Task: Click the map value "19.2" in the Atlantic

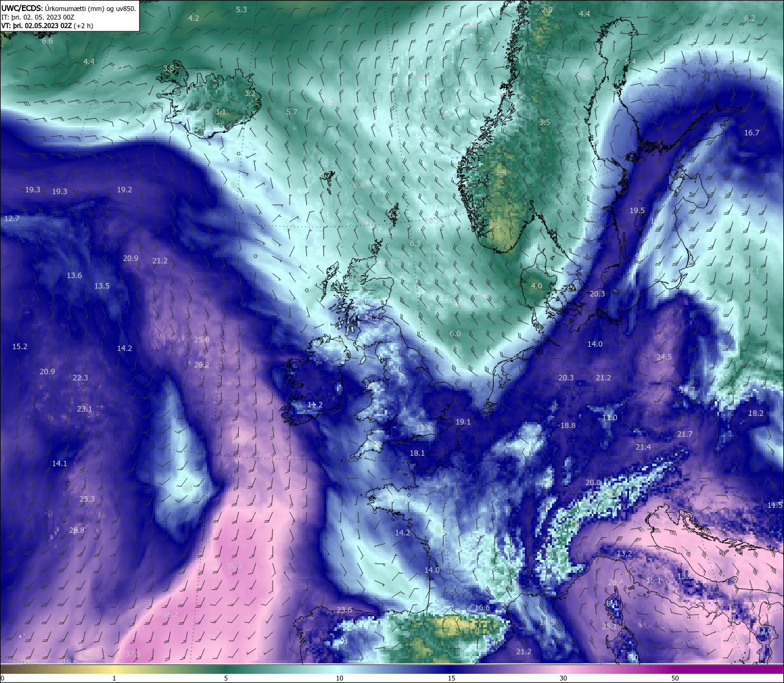Action: pos(124,190)
